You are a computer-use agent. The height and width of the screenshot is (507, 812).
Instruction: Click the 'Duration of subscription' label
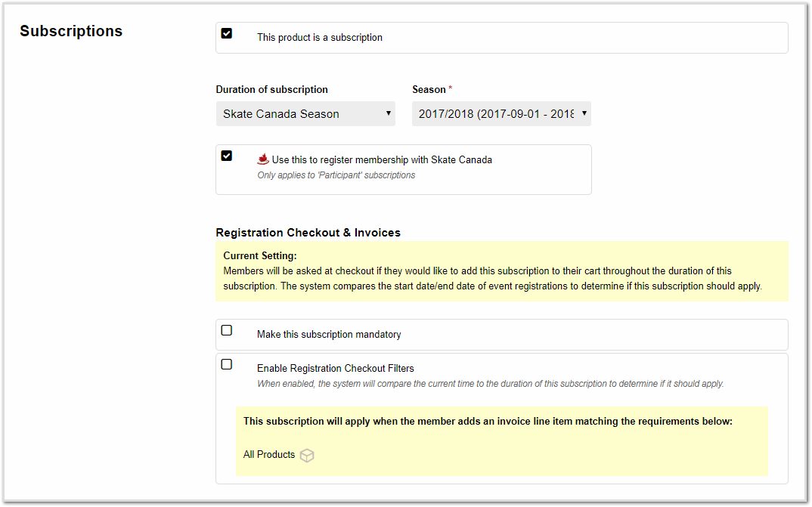pyautogui.click(x=272, y=89)
